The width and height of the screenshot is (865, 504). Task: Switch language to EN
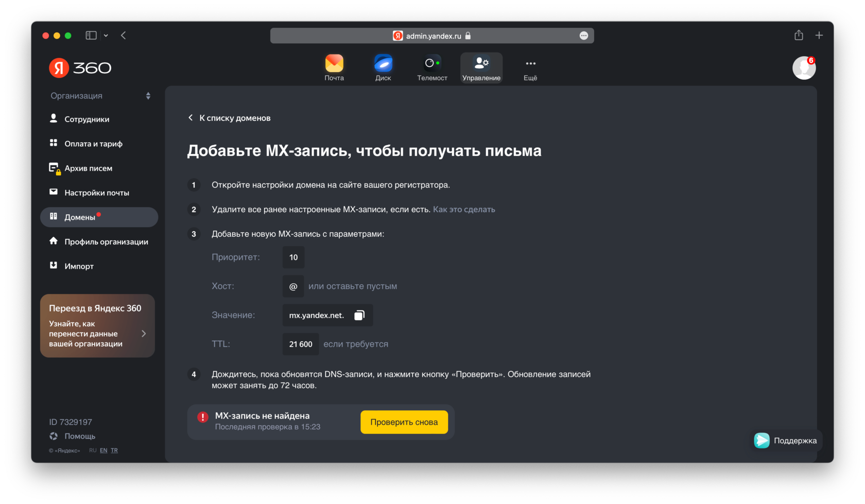point(103,450)
